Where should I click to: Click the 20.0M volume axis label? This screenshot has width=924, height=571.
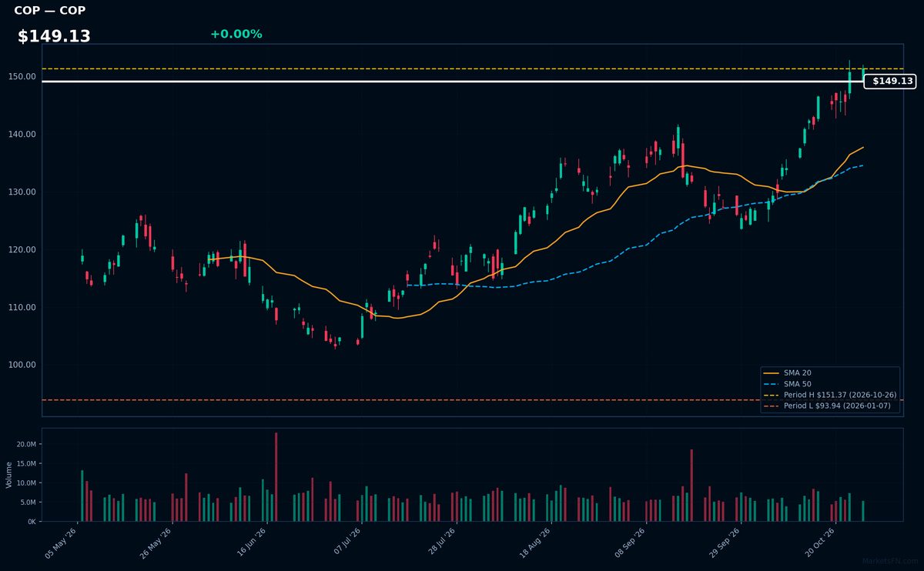25,445
